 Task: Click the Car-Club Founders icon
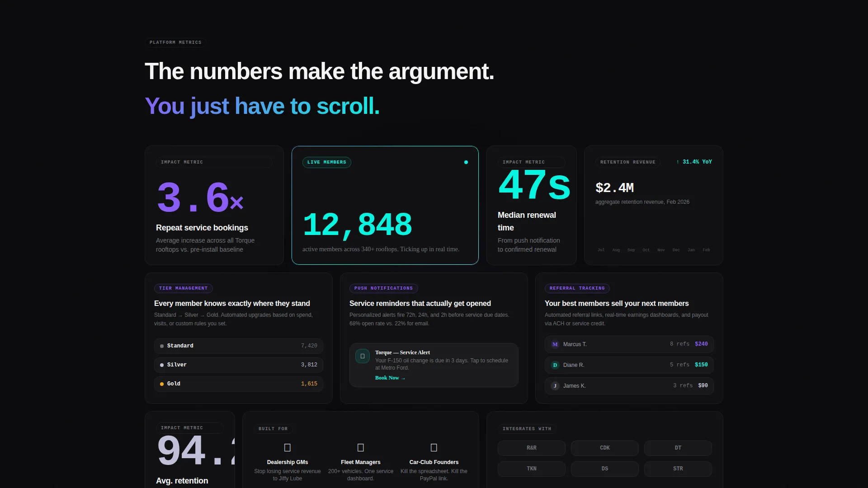point(434,447)
